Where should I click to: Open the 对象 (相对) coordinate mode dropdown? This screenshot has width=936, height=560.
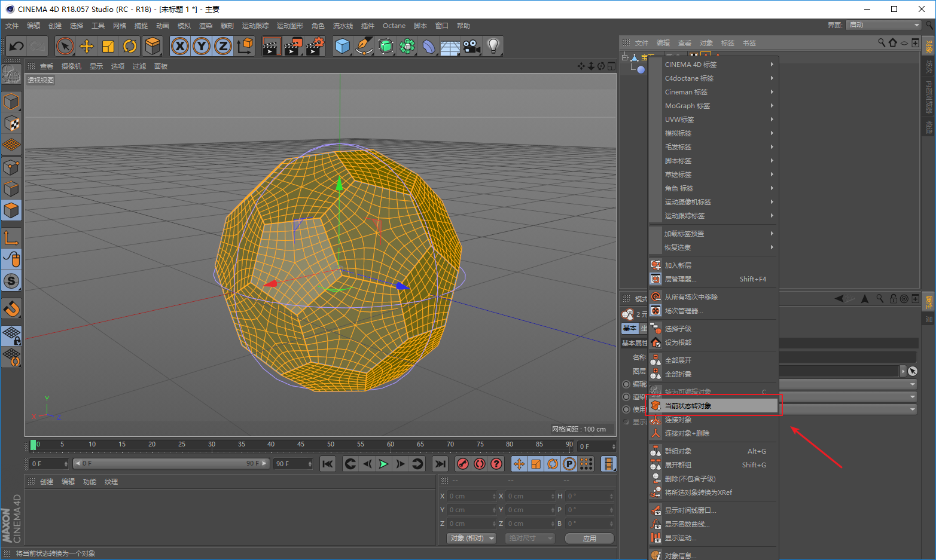pos(472,538)
